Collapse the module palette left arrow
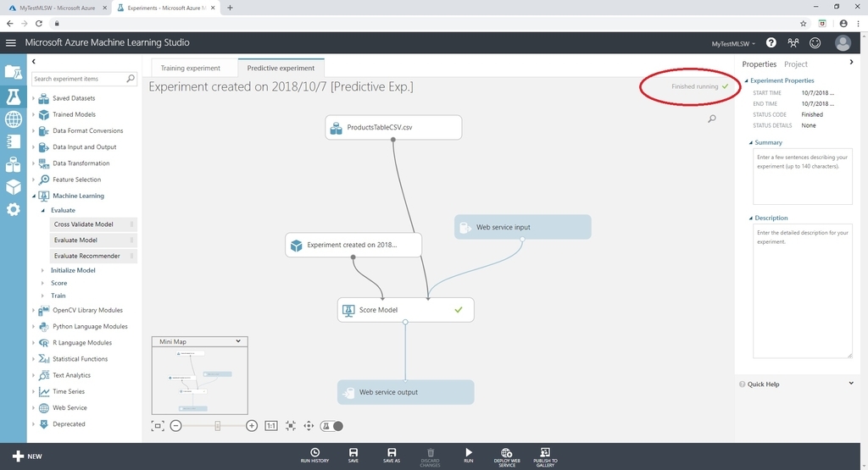868x470 pixels. click(x=34, y=61)
